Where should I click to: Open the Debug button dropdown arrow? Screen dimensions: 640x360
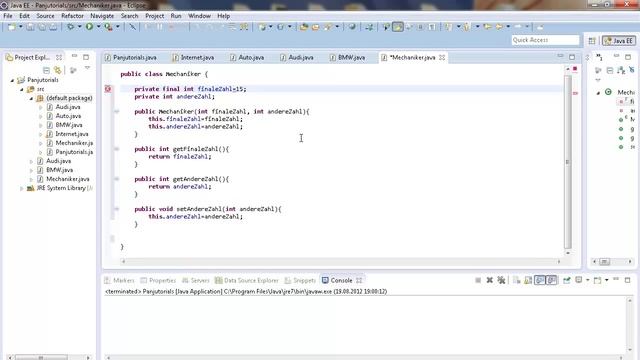(79, 27)
